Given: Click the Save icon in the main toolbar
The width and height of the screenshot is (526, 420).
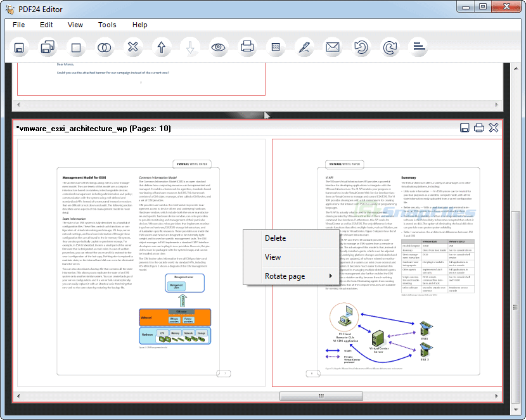Looking at the screenshot, I should tap(19, 48).
